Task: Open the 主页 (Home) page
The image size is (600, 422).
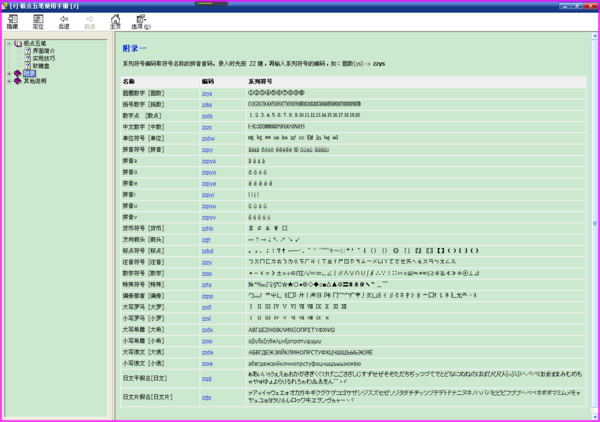Action: pos(115,22)
